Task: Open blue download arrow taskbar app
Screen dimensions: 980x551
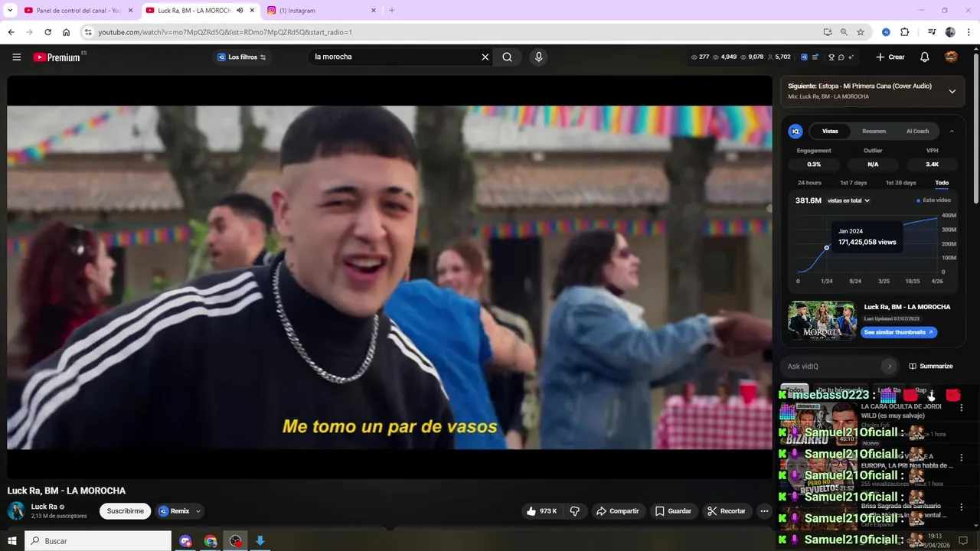Action: coord(260,541)
